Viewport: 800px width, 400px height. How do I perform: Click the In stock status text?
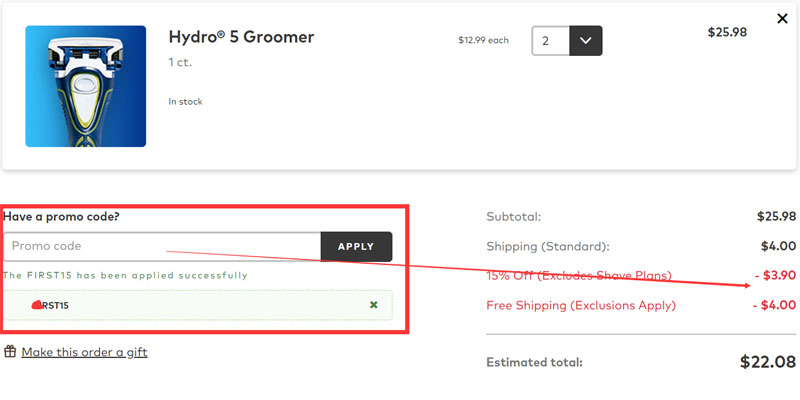tap(185, 101)
